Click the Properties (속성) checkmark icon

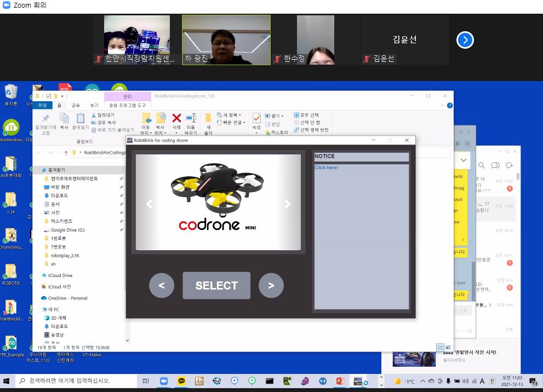256,120
